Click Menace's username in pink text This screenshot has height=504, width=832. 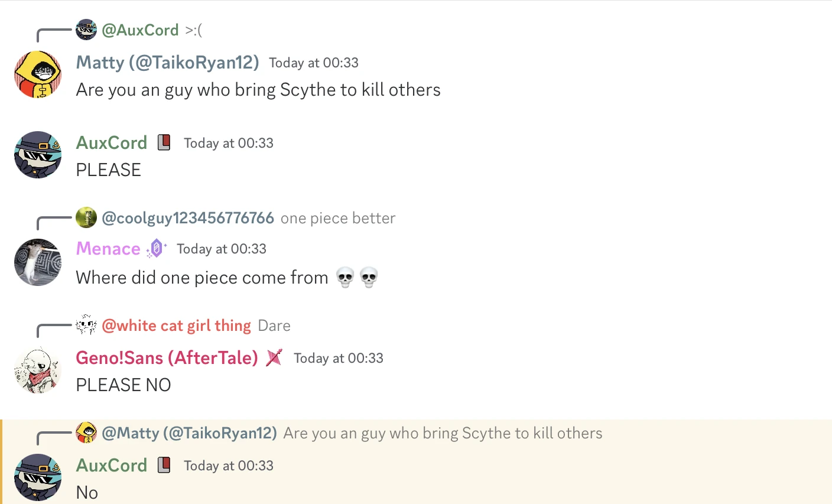coord(109,248)
